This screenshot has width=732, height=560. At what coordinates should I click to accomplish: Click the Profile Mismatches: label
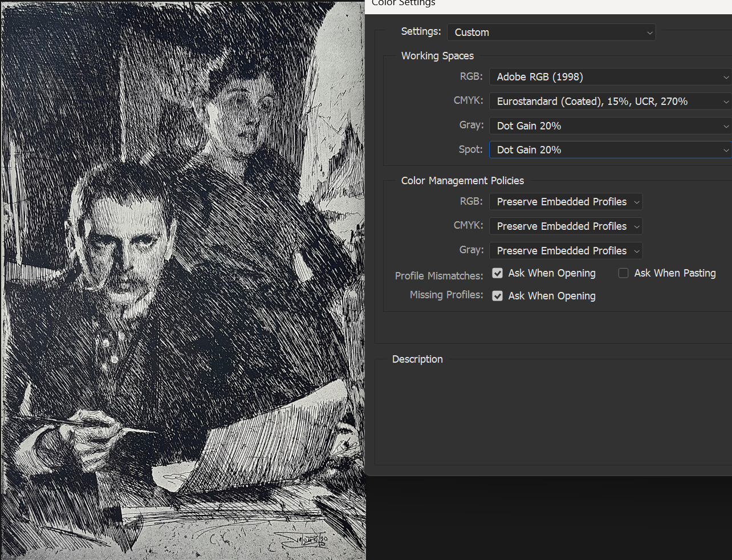pos(439,276)
